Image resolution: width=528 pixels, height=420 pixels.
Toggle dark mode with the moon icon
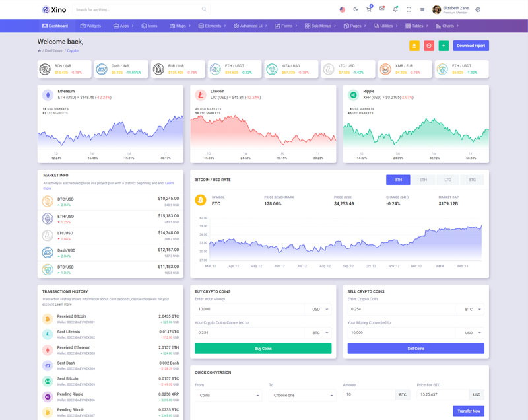[356, 9]
